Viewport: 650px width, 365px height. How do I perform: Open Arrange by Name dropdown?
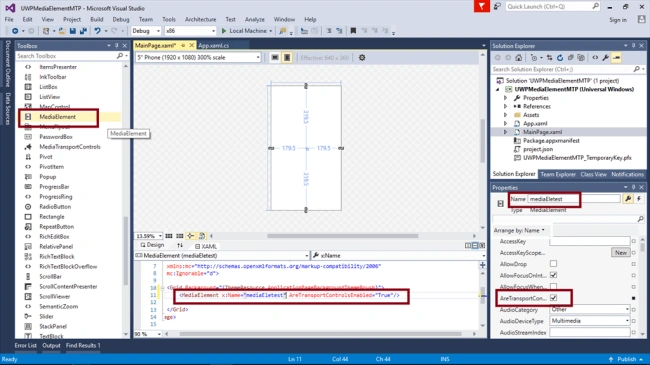tap(519, 230)
